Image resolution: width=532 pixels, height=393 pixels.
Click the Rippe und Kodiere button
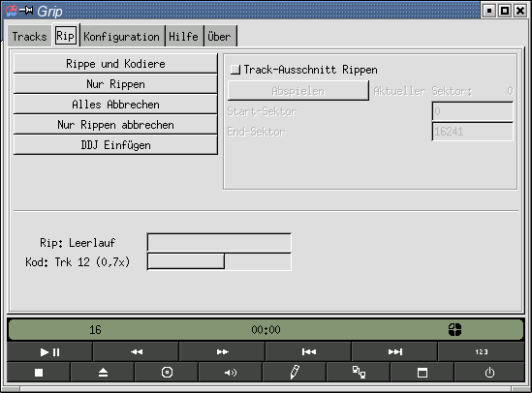tap(115, 64)
